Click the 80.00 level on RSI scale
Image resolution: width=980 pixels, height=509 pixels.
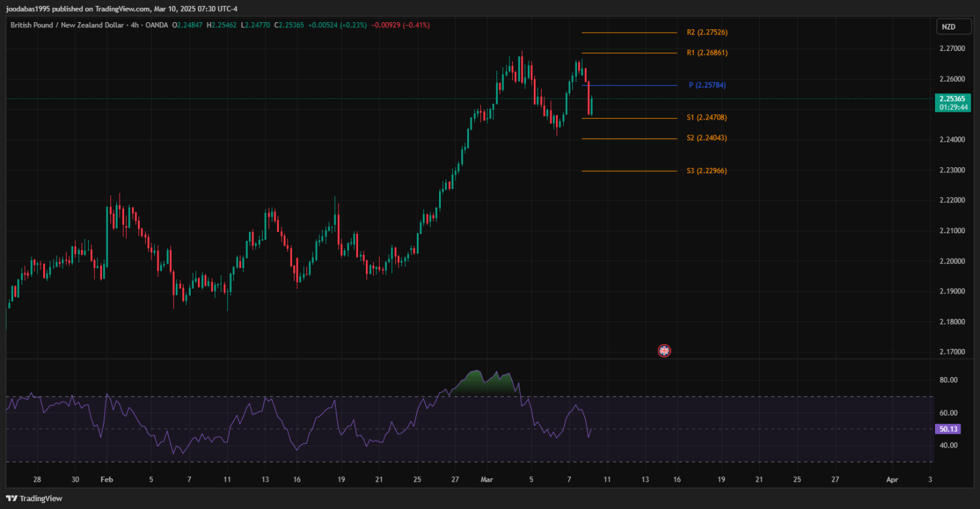click(948, 380)
